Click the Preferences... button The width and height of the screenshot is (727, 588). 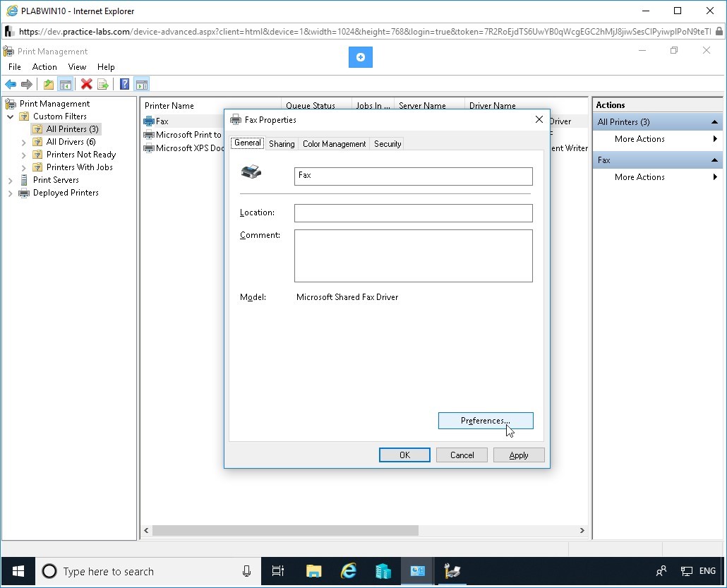tap(486, 421)
